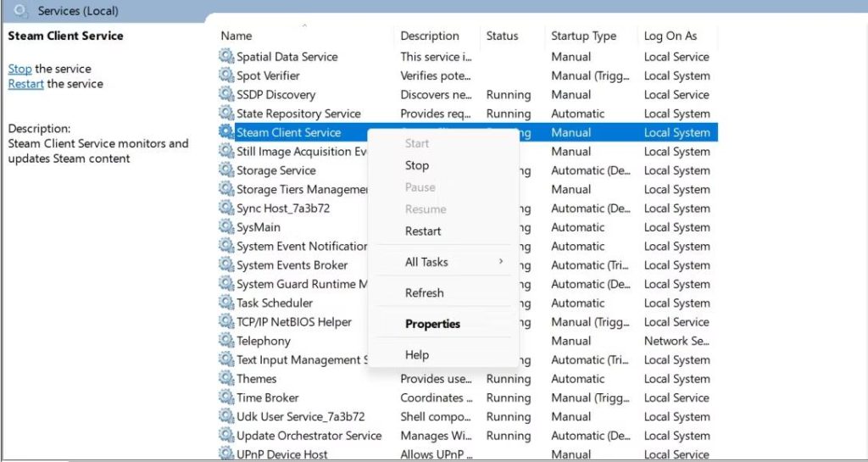
Task: Click the gear icon beside Spatial Data Service
Action: click(226, 57)
